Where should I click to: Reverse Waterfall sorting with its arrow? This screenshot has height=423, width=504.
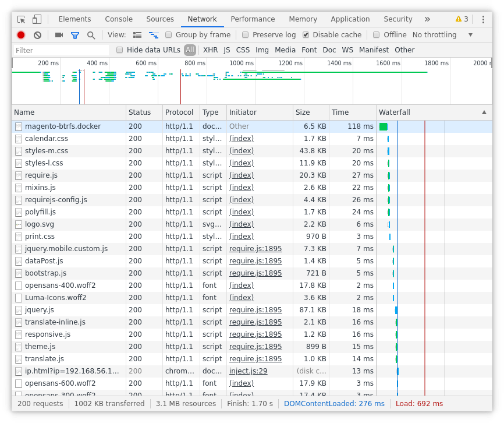[485, 112]
